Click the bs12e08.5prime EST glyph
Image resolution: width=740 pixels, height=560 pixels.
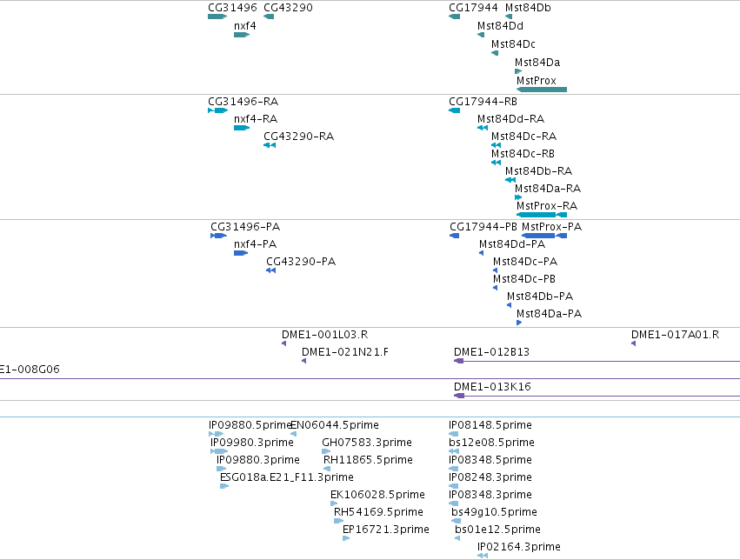coord(454,451)
